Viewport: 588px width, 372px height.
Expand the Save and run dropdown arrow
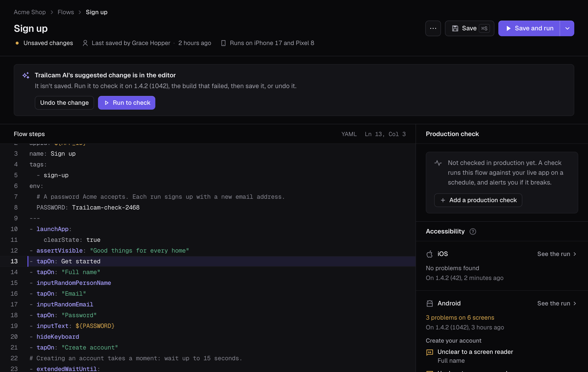[x=567, y=28]
